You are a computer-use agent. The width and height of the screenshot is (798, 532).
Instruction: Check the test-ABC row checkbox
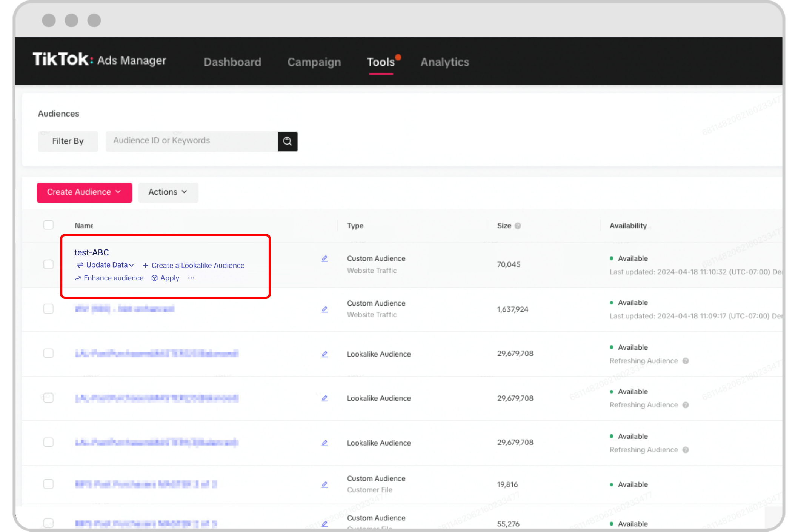click(48, 264)
